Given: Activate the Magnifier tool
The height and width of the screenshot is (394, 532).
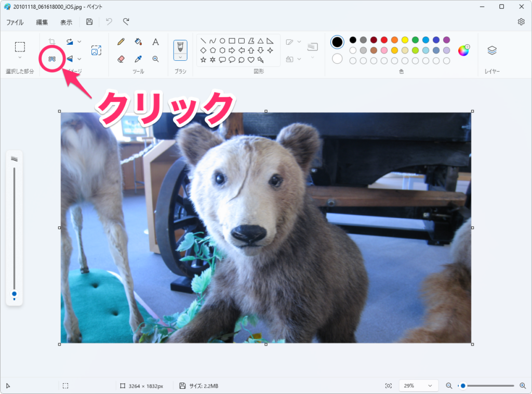Looking at the screenshot, I should (x=155, y=59).
